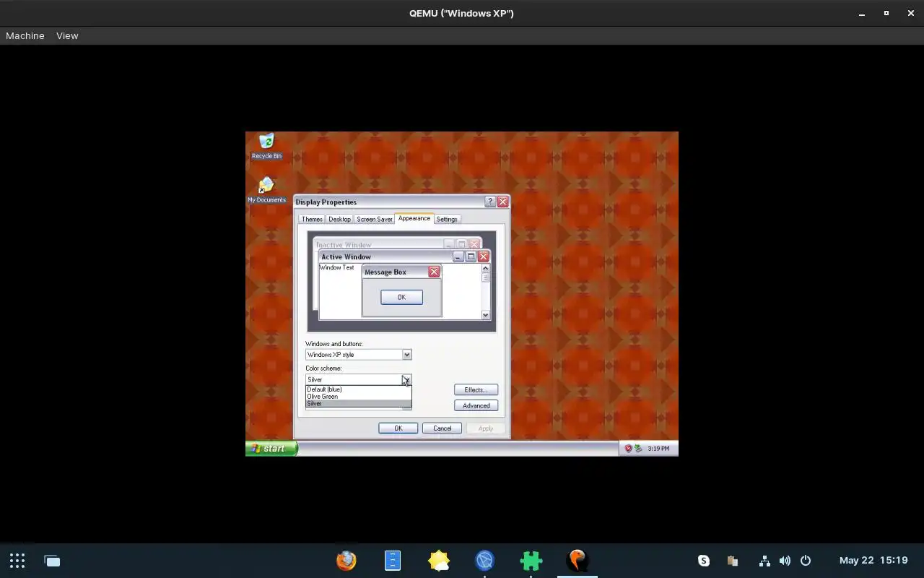Image resolution: width=924 pixels, height=578 pixels.
Task: Open the clipboard tray icon
Action: (x=733, y=561)
